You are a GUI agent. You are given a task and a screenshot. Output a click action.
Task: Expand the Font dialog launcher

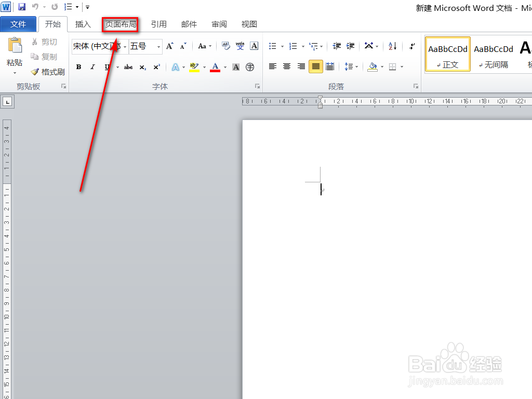coord(258,86)
